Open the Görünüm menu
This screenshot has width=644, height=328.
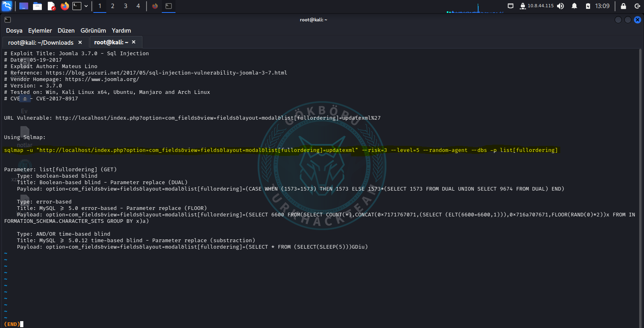click(x=93, y=31)
